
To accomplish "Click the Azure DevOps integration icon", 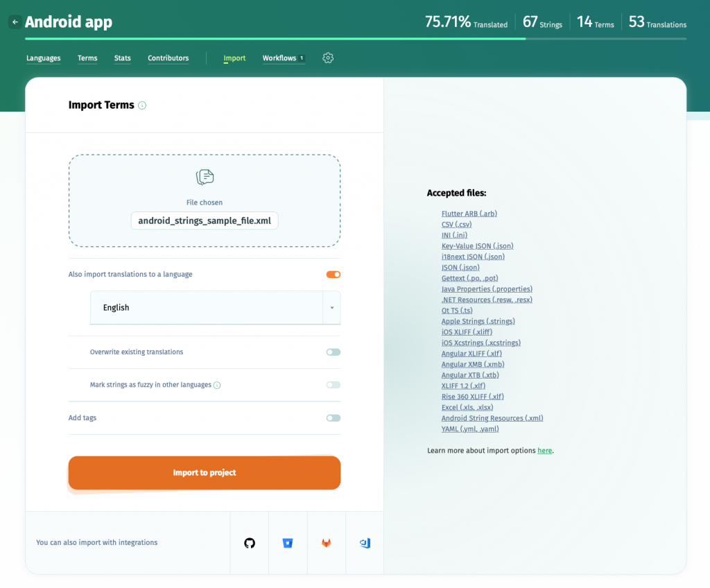I will tap(365, 543).
